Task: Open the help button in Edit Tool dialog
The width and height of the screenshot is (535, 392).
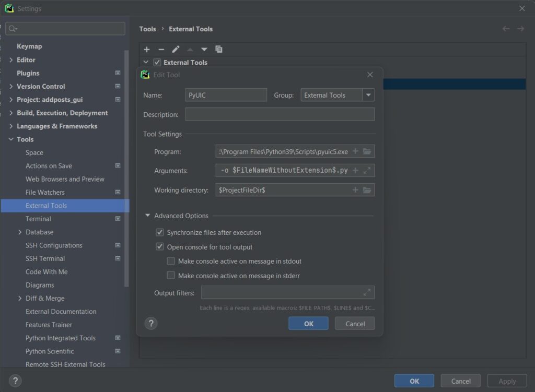Action: point(150,324)
